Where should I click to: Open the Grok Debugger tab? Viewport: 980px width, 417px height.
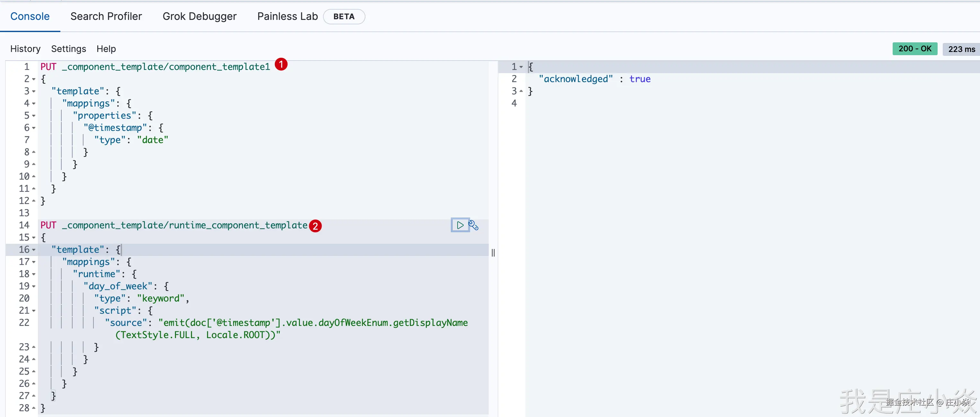pos(199,16)
